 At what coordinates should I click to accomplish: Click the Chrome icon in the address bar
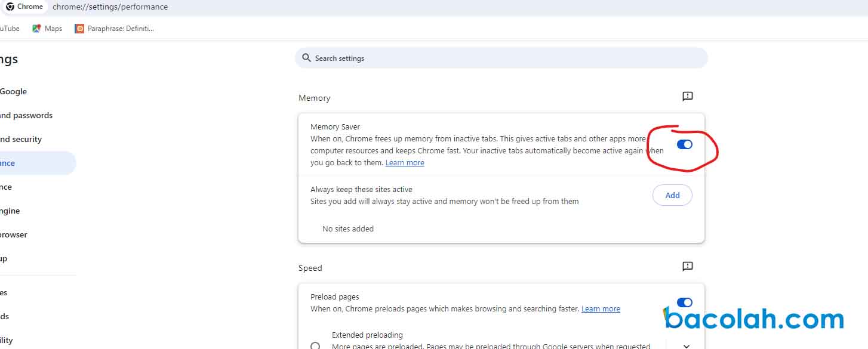coord(10,7)
